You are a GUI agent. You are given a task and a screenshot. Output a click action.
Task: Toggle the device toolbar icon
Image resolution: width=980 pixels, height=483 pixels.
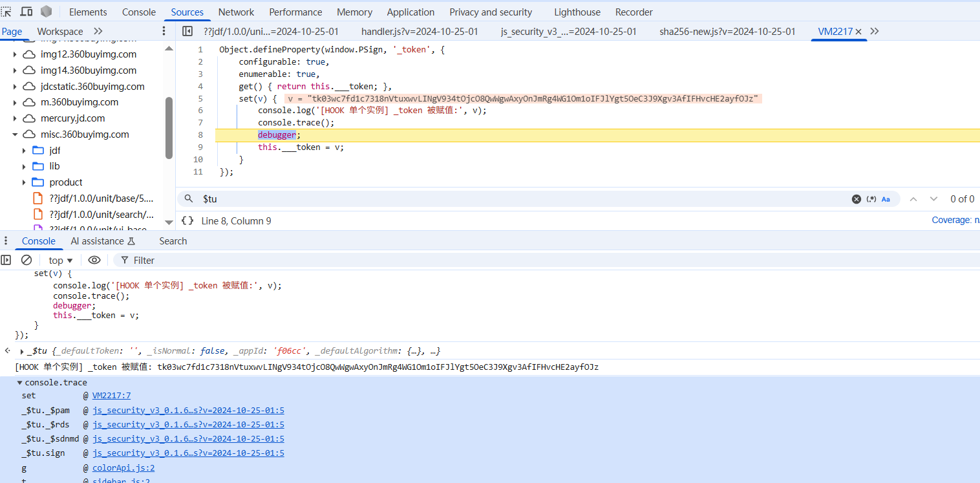(x=27, y=12)
